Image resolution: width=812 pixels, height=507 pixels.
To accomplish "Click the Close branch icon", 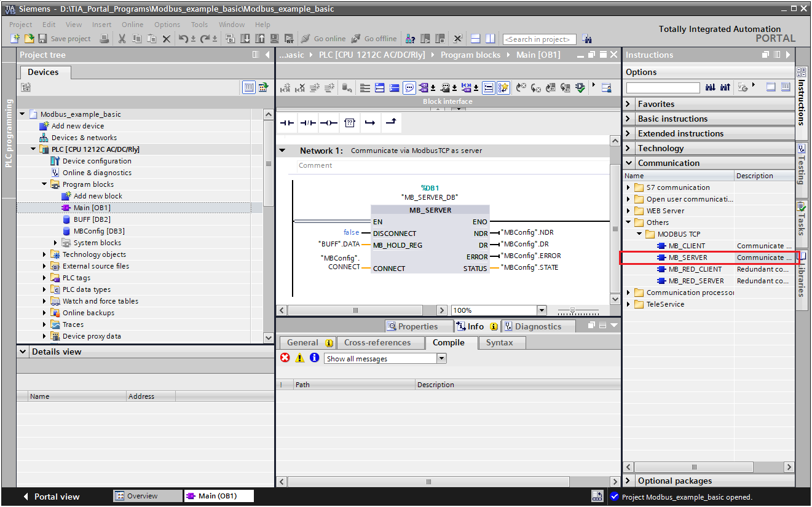I will pyautogui.click(x=390, y=123).
